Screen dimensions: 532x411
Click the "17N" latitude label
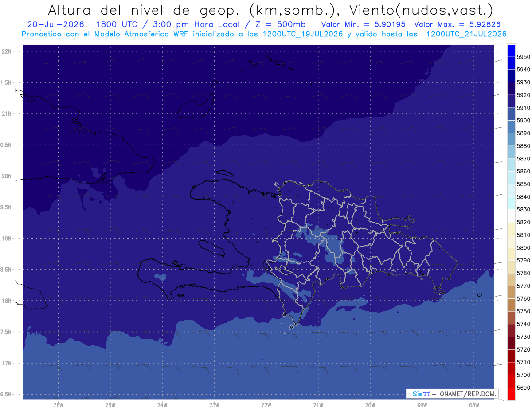(x=8, y=363)
